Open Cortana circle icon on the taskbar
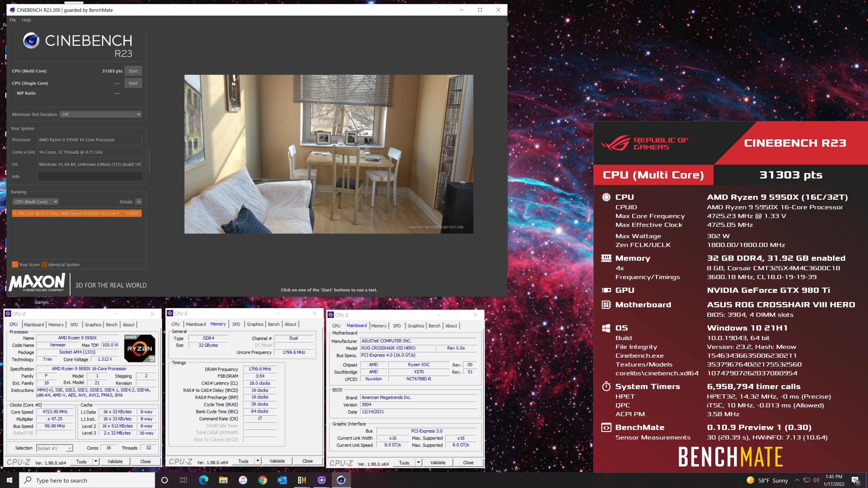This screenshot has width=868, height=488. 164,480
